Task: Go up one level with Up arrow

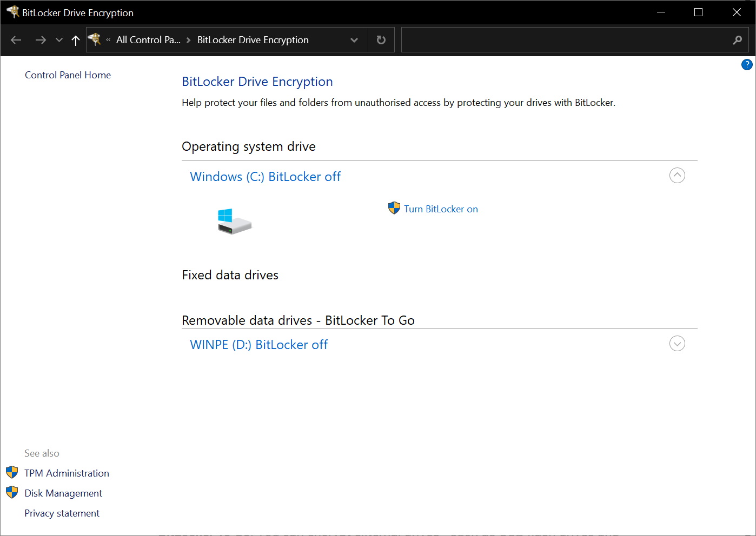Action: (x=76, y=40)
